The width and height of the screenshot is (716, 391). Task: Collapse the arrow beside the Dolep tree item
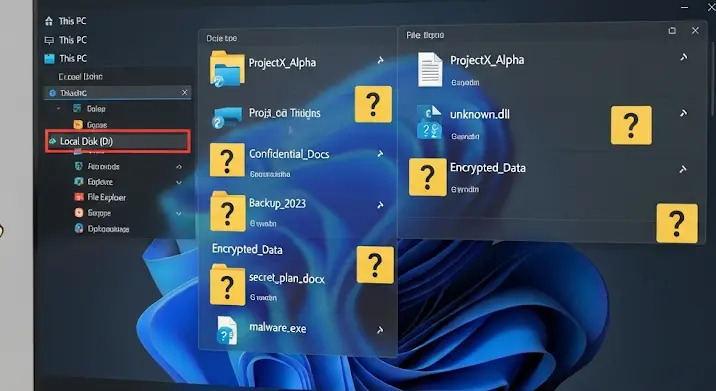click(x=58, y=109)
